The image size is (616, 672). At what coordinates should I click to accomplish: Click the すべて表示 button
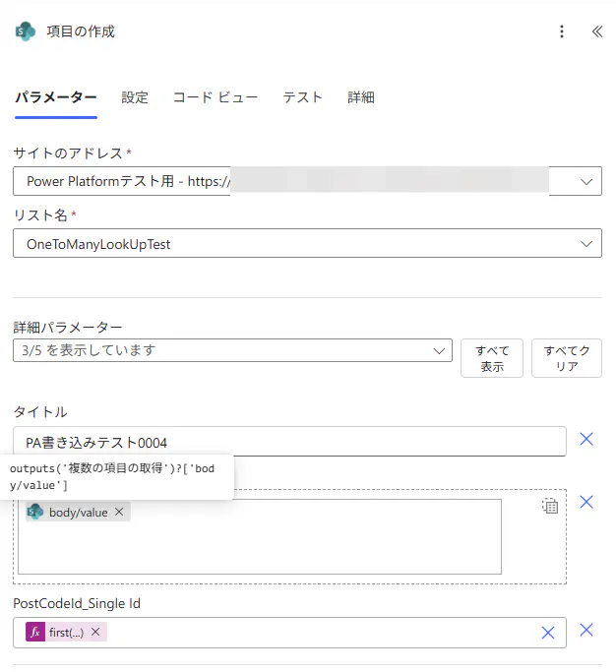point(492,358)
